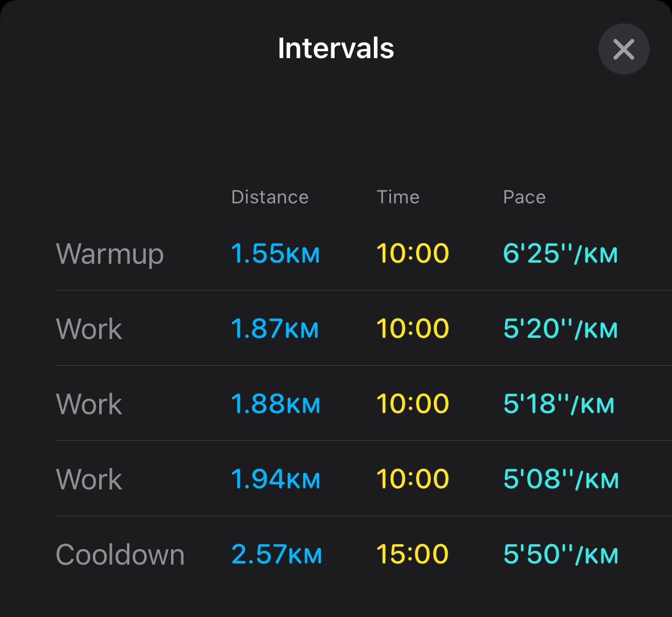Tap the Cooldown pace 5'50''/км
The width and height of the screenshot is (672, 617).
(x=561, y=554)
